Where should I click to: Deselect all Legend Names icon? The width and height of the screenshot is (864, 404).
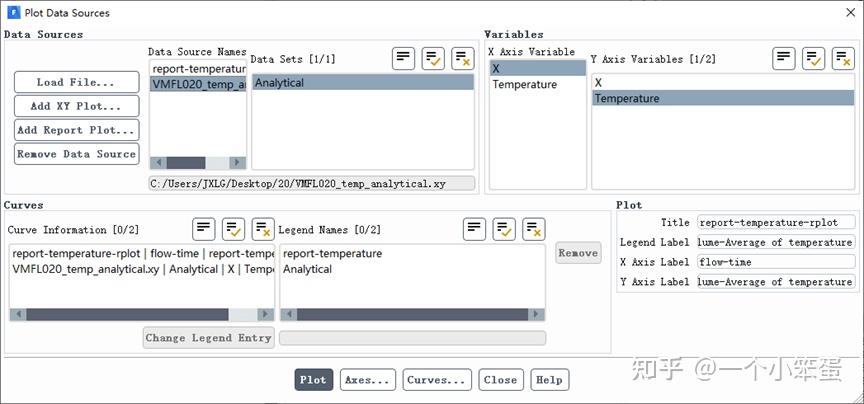533,229
